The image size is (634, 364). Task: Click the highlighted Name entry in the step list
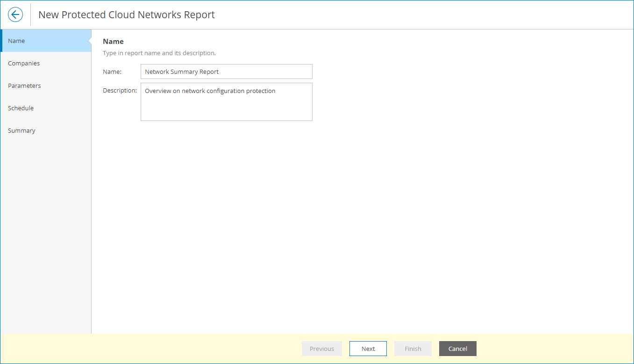tap(16, 41)
